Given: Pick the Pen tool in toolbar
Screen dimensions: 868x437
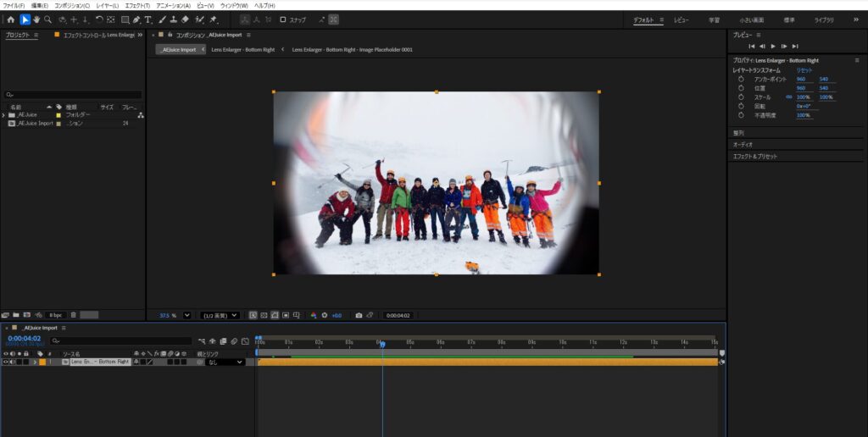Looking at the screenshot, I should pos(136,19).
